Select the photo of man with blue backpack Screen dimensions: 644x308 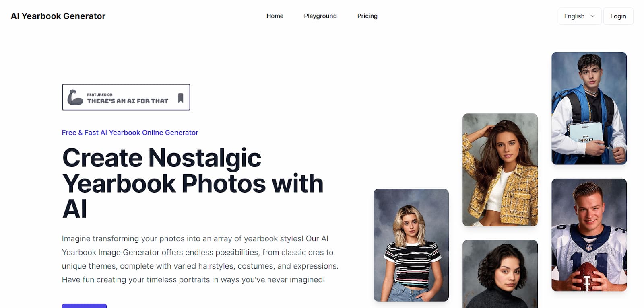(589, 108)
